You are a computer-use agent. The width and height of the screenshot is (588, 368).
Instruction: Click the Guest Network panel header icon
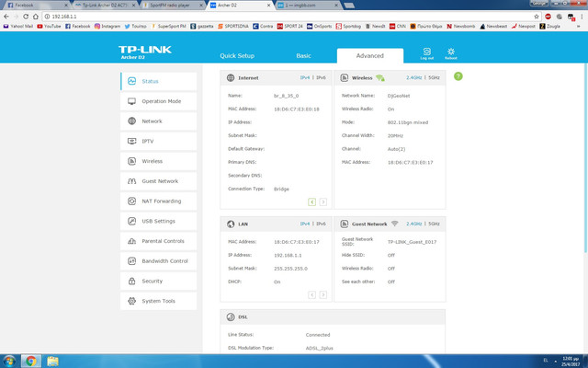coord(344,224)
